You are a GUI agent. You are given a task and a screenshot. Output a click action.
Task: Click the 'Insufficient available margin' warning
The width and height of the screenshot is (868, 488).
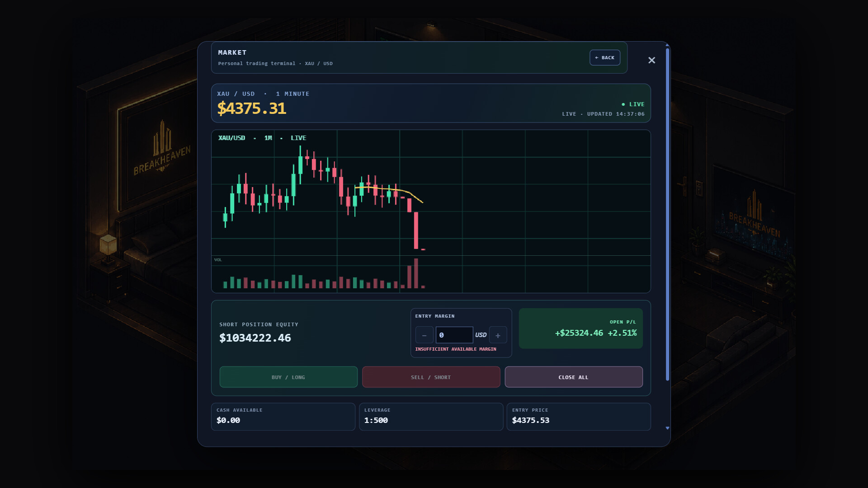click(x=456, y=349)
